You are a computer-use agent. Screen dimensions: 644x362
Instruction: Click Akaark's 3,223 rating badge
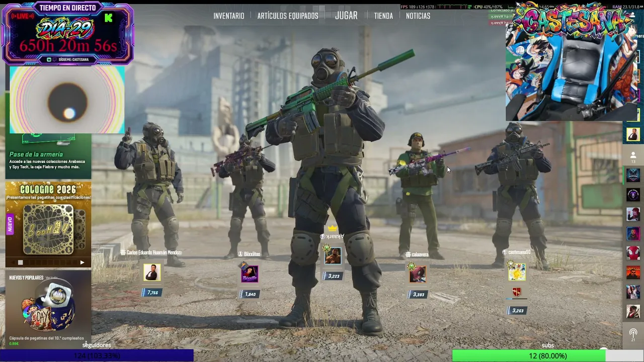pos(333,276)
